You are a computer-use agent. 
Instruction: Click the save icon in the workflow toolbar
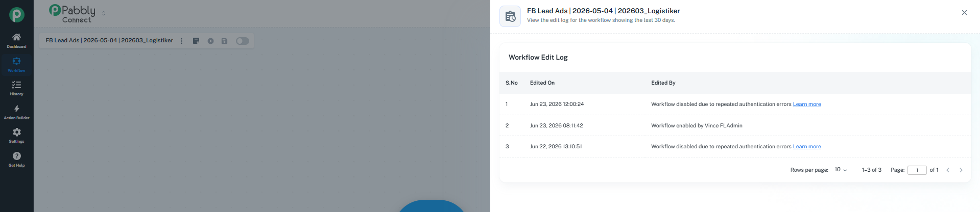pyautogui.click(x=224, y=41)
